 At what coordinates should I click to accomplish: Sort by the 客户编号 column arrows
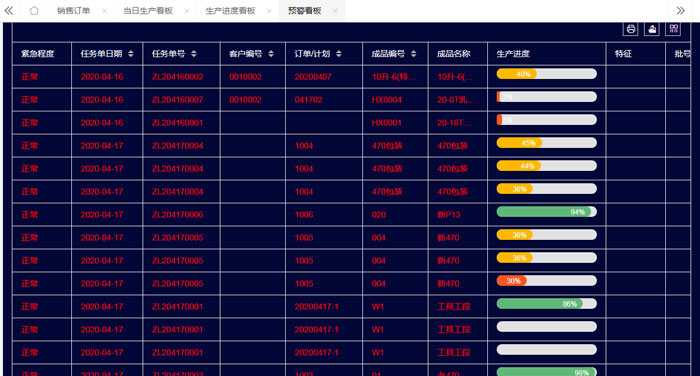click(271, 54)
